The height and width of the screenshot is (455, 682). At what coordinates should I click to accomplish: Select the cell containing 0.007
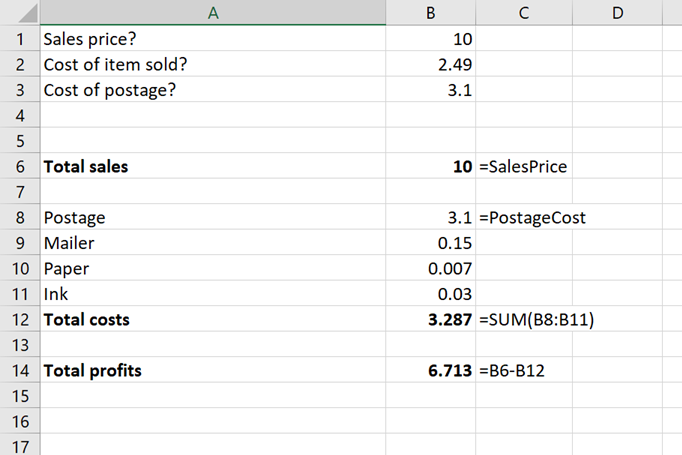pyautogui.click(x=431, y=268)
